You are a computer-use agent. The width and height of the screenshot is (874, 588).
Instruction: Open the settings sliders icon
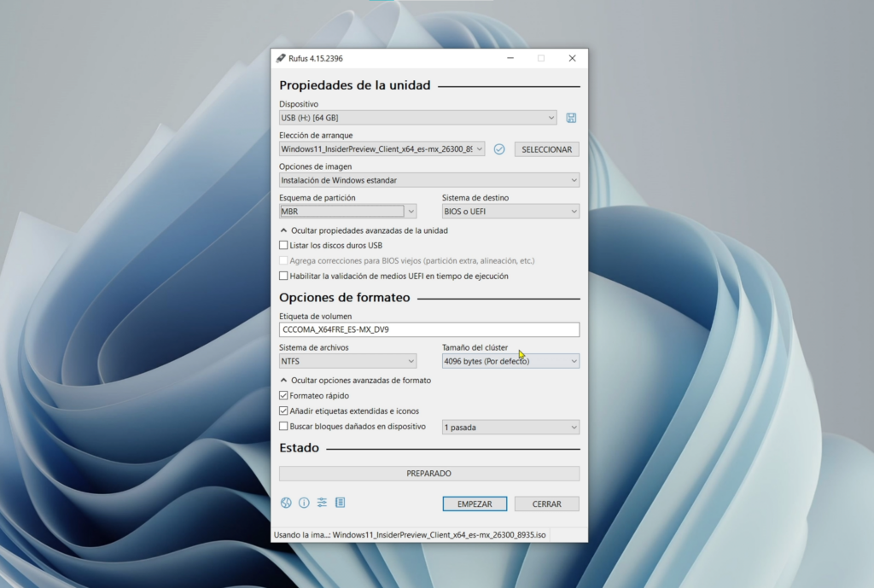(322, 503)
